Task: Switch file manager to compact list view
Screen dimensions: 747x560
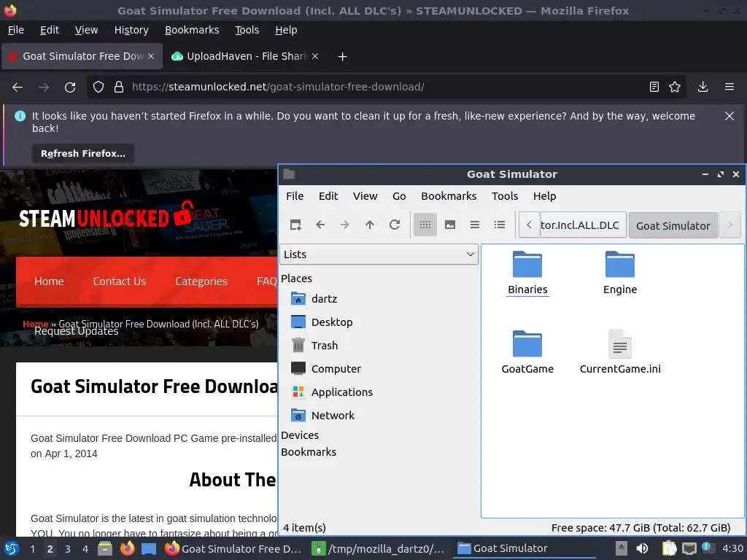Action: 474,225
